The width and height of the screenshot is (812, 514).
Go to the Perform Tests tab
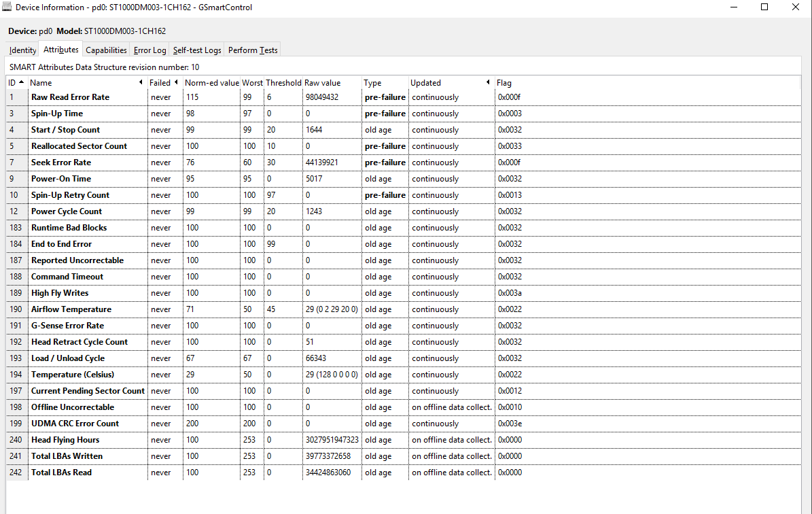[253, 50]
